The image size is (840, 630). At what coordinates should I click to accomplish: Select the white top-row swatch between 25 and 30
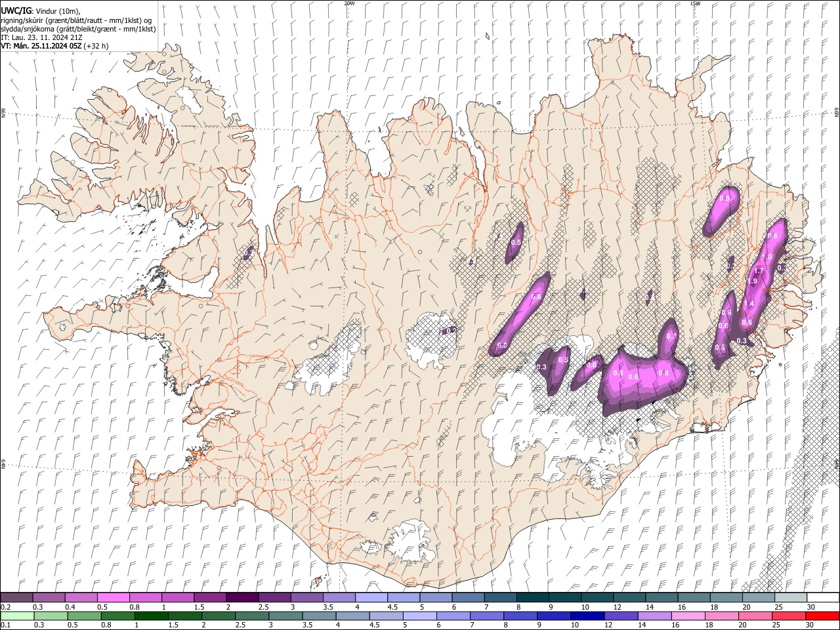[790, 597]
